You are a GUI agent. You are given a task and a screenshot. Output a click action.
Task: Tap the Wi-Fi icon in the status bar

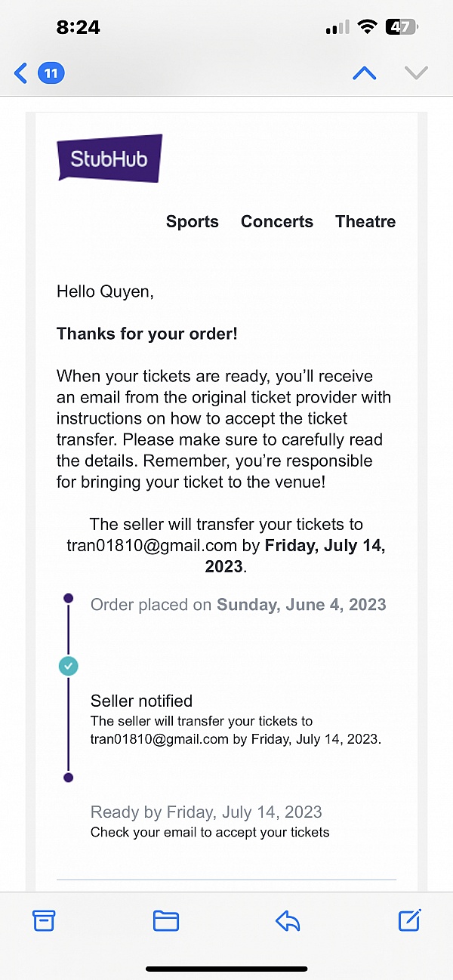[x=368, y=26]
